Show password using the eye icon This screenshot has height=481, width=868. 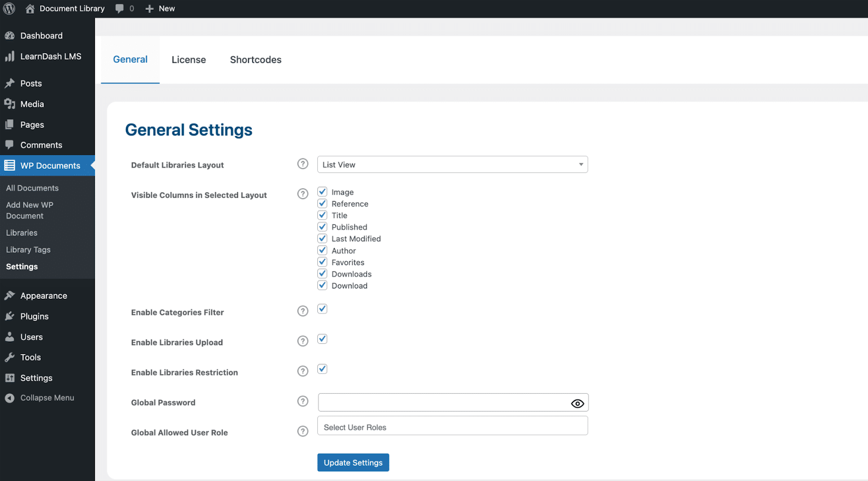pyautogui.click(x=578, y=403)
